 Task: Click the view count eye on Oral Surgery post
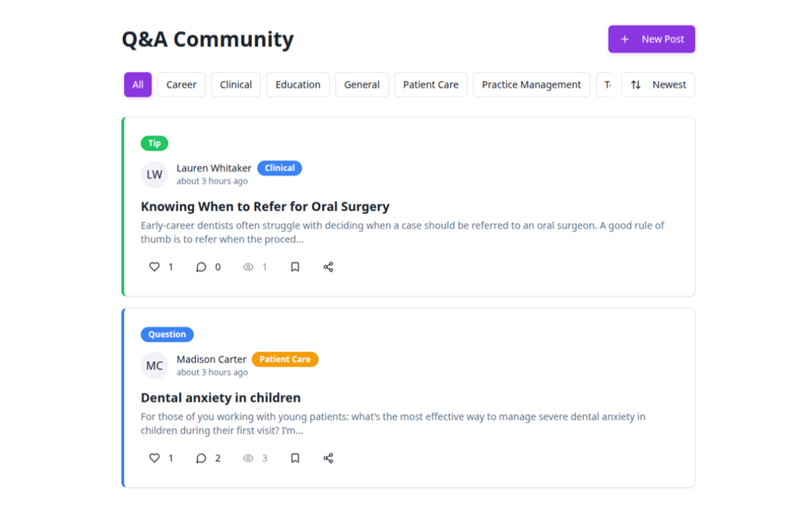click(248, 267)
